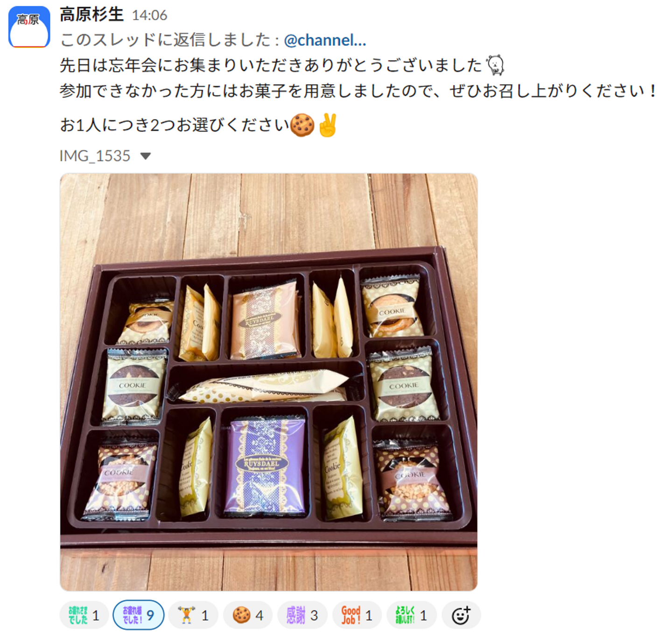Collapse the IMG_1535 image with the arrow
The height and width of the screenshot is (643, 672).
(146, 156)
